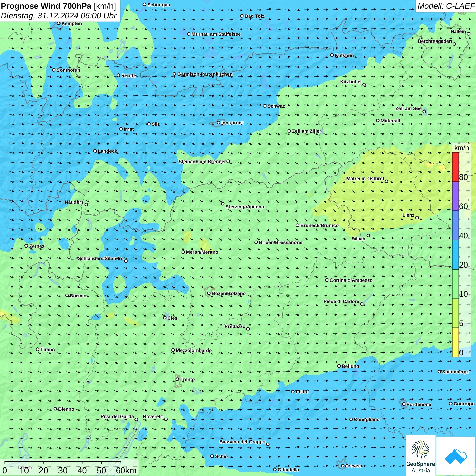Screen dimensions: 476x476
Task: Click the 'Garmisch-Partenkirchen' city label
Action: coord(205,74)
